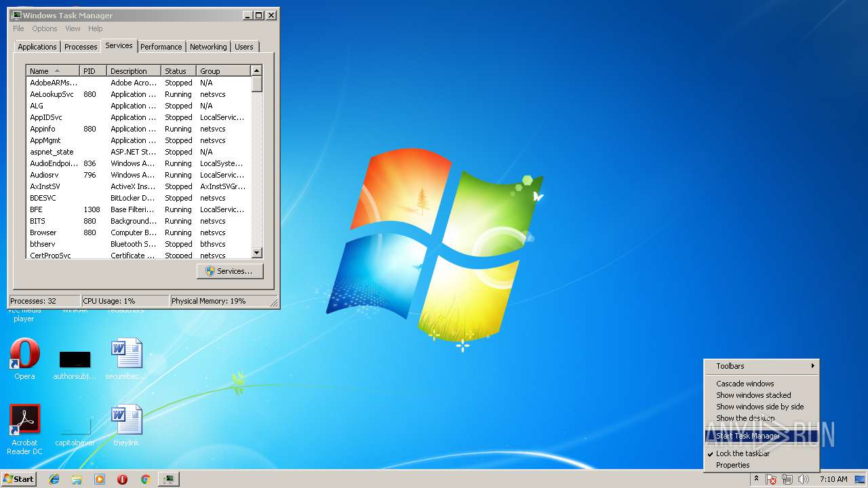
Task: Select the Browser service row
Action: (x=138, y=232)
